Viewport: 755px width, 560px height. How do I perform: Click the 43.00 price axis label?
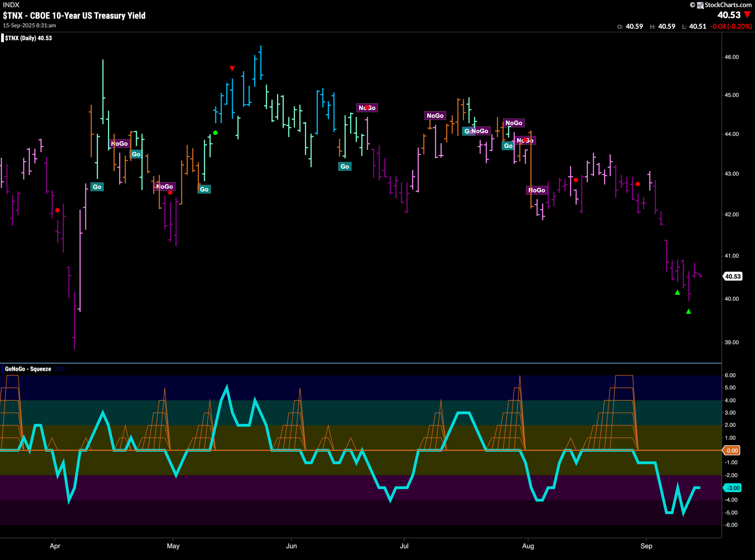(x=732, y=173)
